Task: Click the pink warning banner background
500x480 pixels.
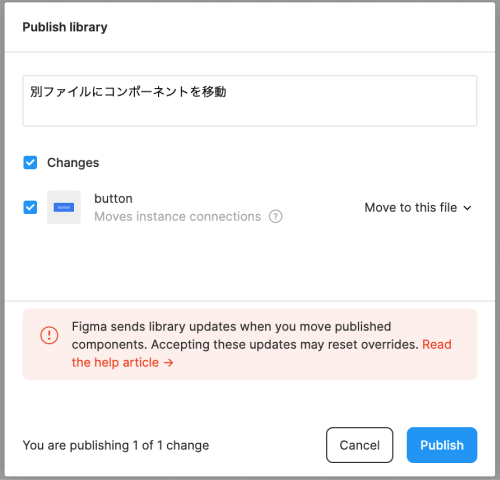Action: coord(250,344)
